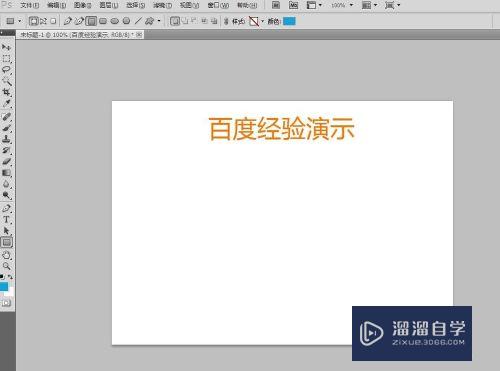Viewport: 500px width, 371px height.
Task: Toggle Create New Shape Layer option
Action: pyautogui.click(x=175, y=21)
